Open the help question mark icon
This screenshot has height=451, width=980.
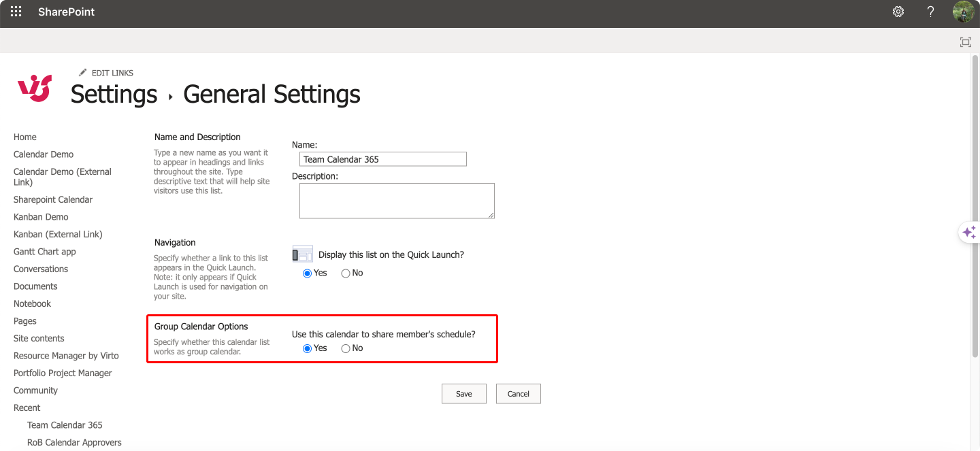(931, 12)
